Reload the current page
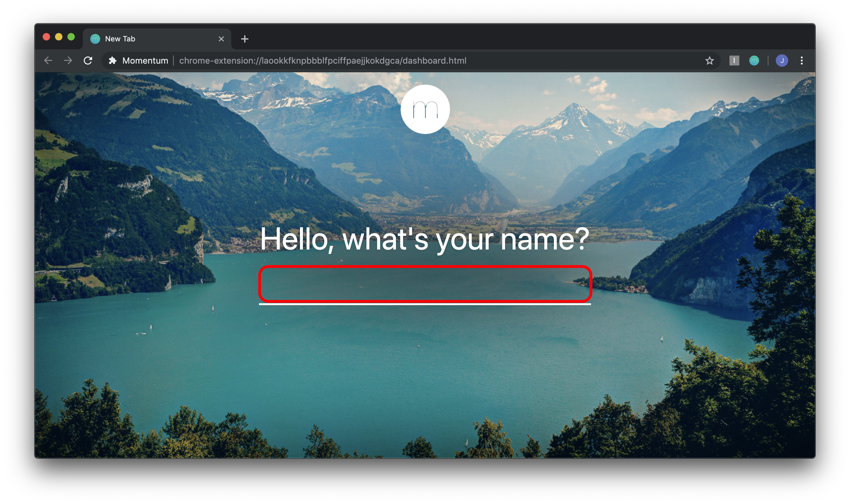Screen dimensions: 850x504 88,61
